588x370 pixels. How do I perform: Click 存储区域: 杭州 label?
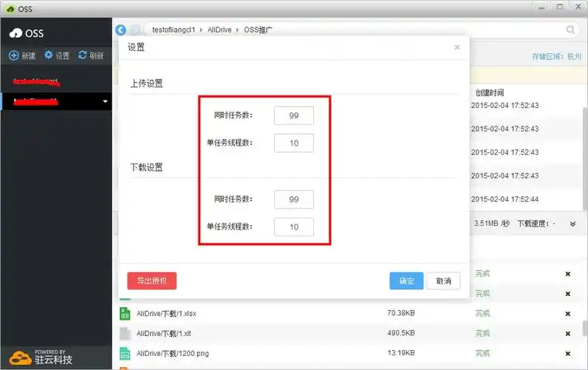(x=556, y=56)
